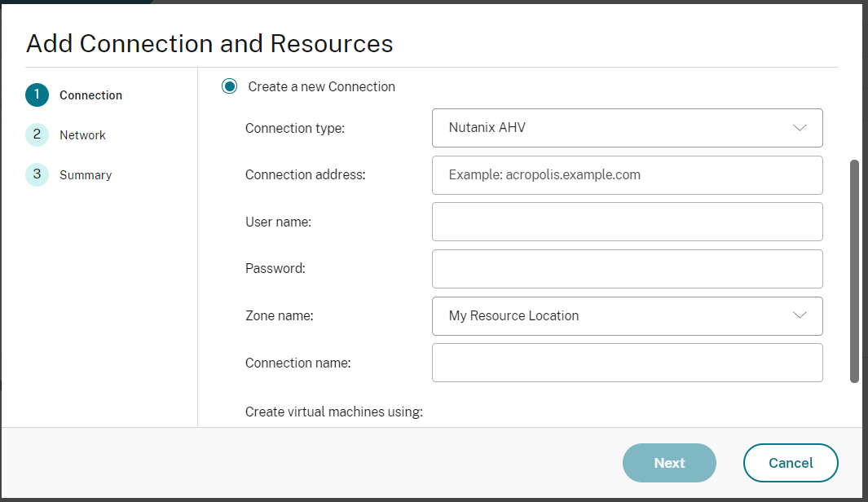Select the Create a new Connection radio button

[x=230, y=86]
